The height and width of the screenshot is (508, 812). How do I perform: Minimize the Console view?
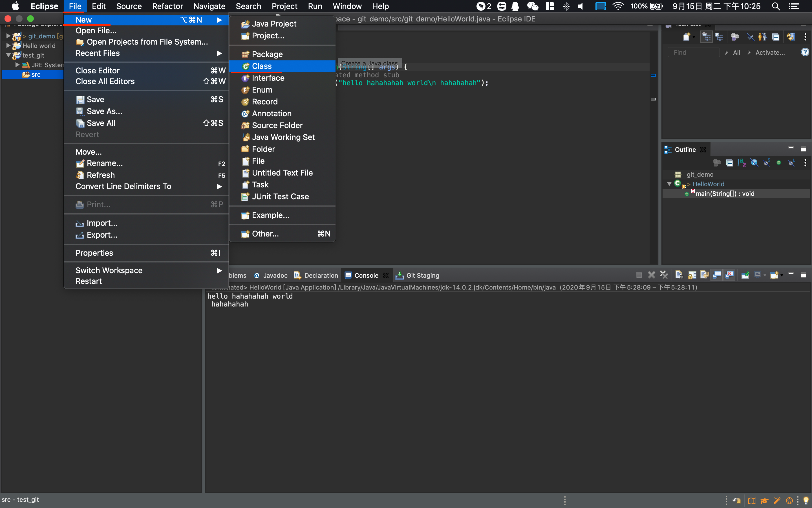(791, 274)
